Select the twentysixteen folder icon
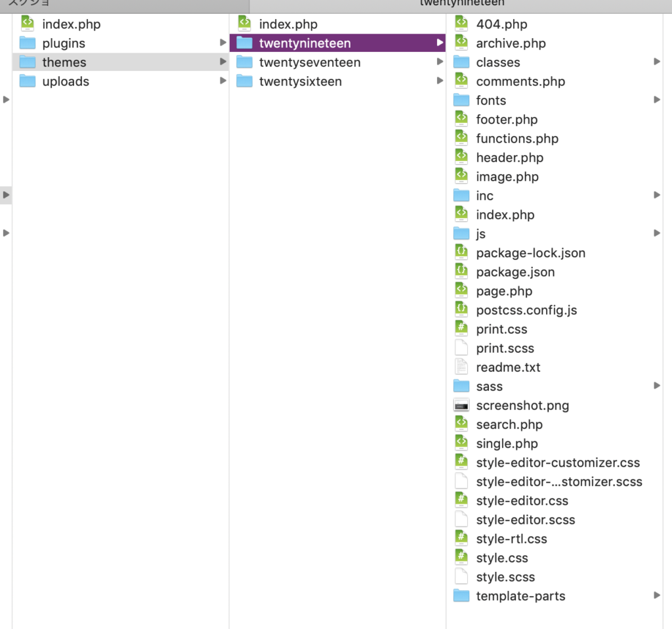Viewport: 672px width, 629px height. [244, 81]
